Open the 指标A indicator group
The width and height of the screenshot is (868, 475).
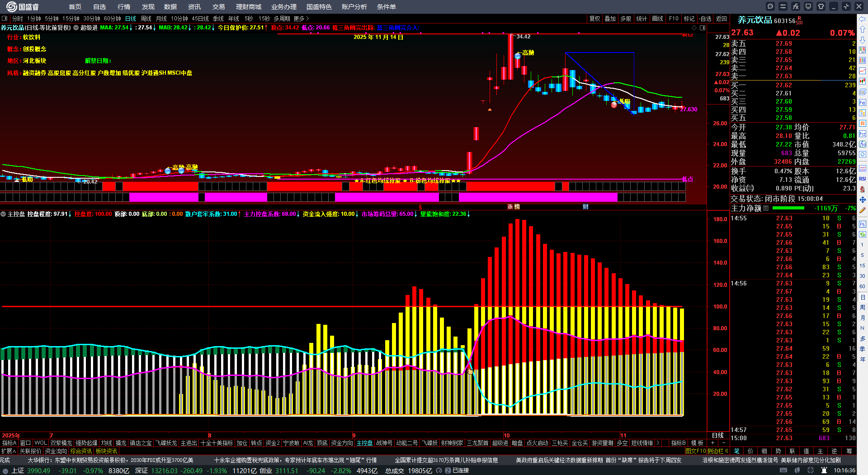tap(9, 443)
